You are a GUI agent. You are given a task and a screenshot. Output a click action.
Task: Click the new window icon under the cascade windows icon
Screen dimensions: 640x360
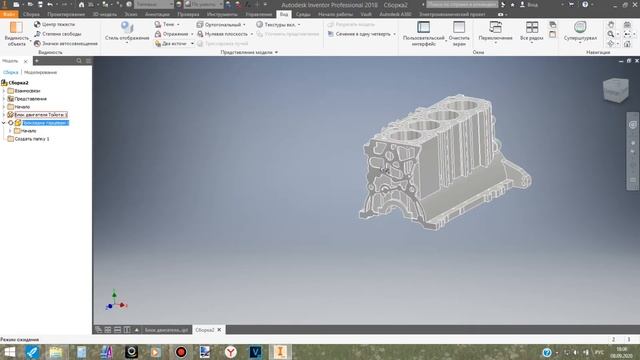coord(552,35)
